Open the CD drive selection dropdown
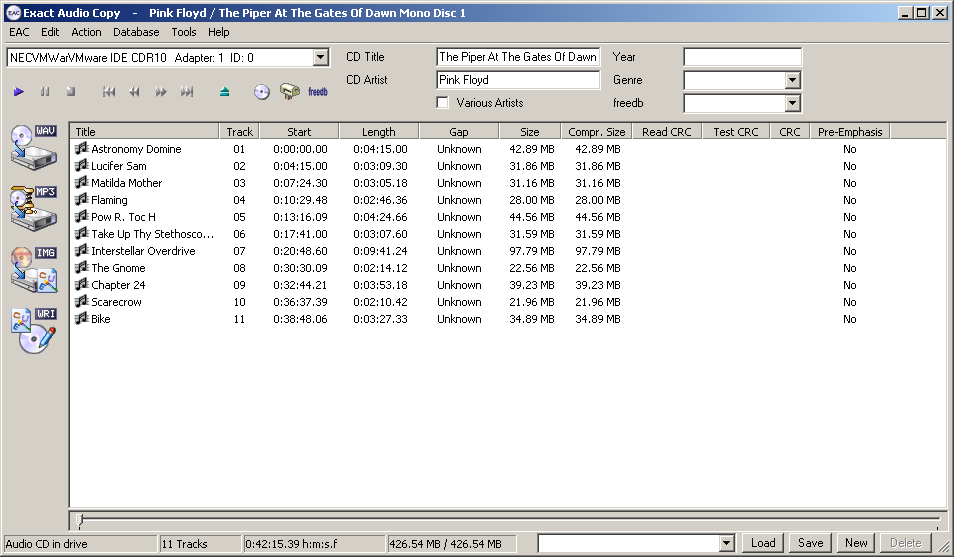The image size is (954, 557). 321,58
